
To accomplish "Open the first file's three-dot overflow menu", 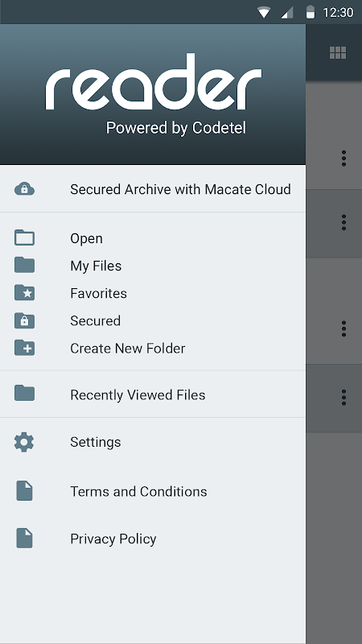I will pyautogui.click(x=343, y=158).
